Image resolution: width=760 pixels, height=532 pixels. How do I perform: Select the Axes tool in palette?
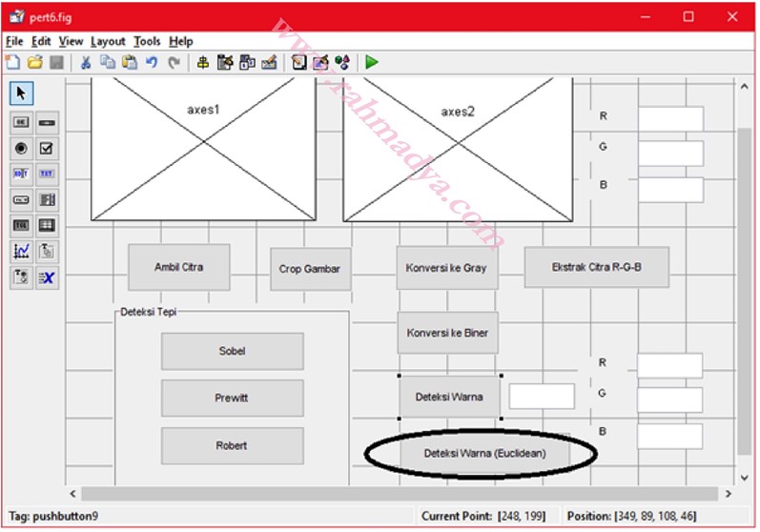(x=21, y=252)
